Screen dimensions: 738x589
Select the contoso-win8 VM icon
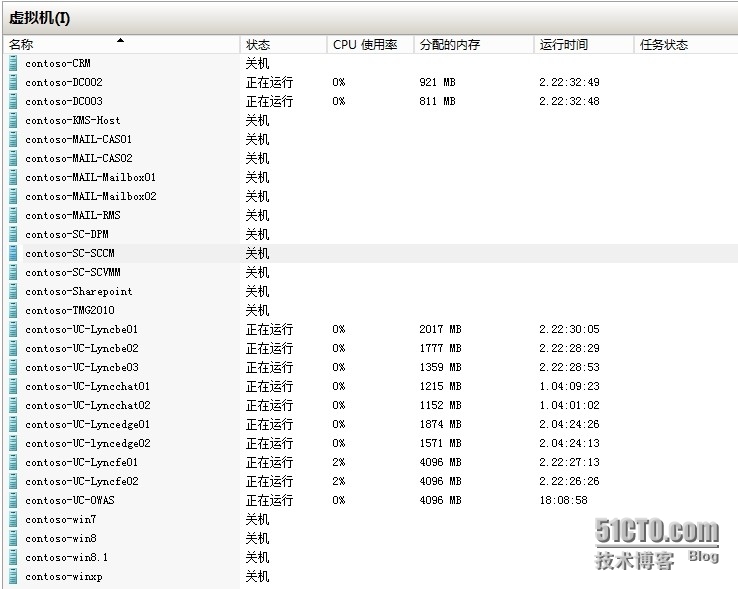[13, 538]
